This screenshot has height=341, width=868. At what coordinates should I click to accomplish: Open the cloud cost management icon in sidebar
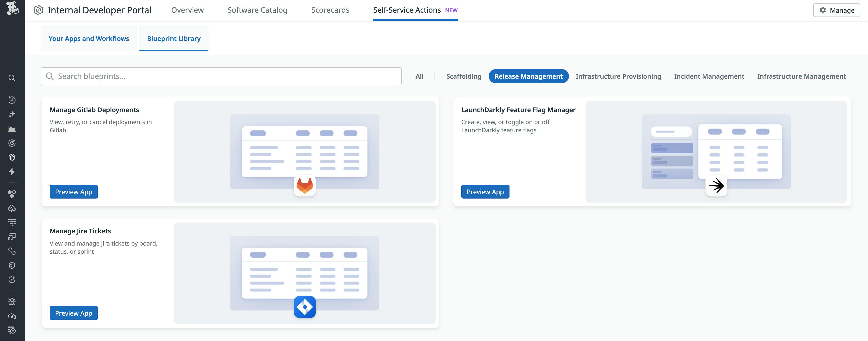[12, 208]
